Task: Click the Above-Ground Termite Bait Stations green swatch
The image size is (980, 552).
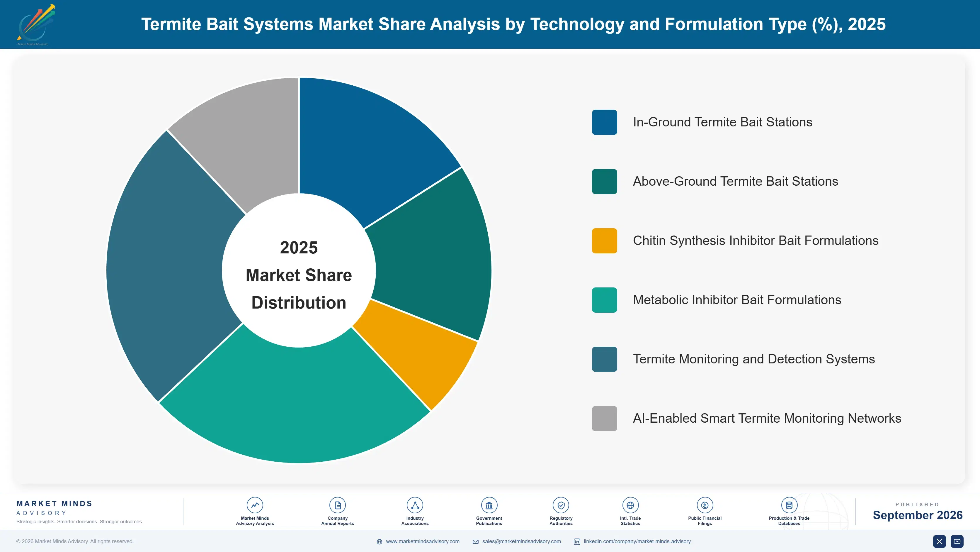Action: [x=604, y=182]
